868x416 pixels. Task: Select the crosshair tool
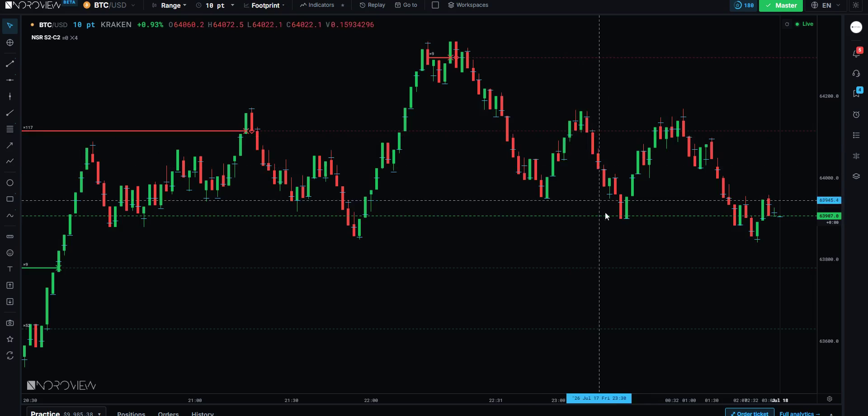(10, 43)
